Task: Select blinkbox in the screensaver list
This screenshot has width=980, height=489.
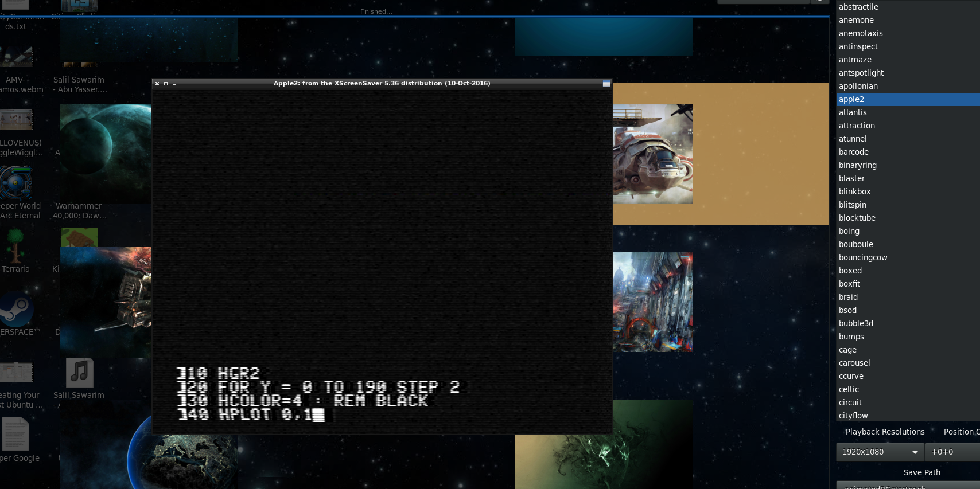Action: [x=908, y=191]
